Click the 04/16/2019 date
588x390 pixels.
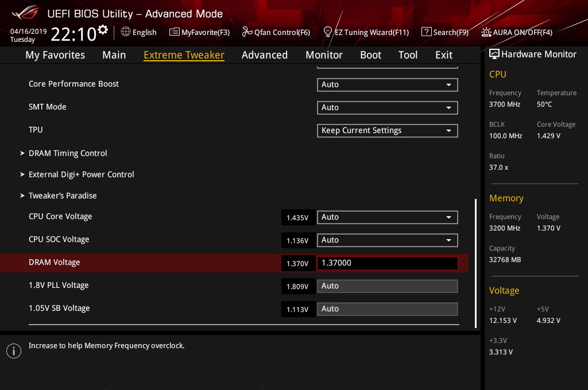(x=29, y=31)
